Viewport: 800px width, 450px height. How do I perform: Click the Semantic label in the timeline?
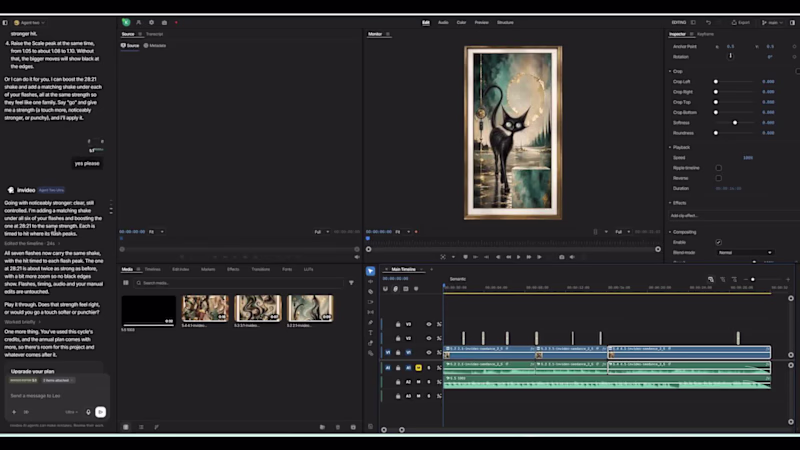coord(458,279)
